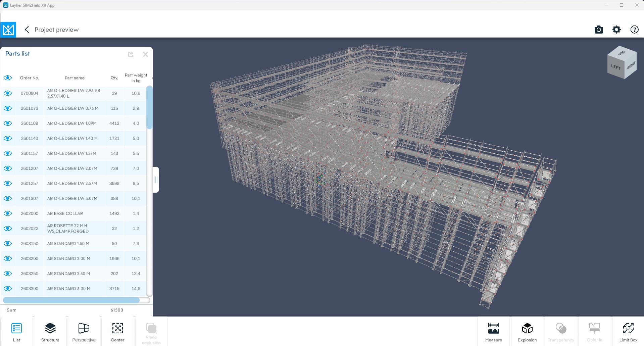The width and height of the screenshot is (644, 346).
Task: Export parts list with the share icon
Action: tap(131, 54)
